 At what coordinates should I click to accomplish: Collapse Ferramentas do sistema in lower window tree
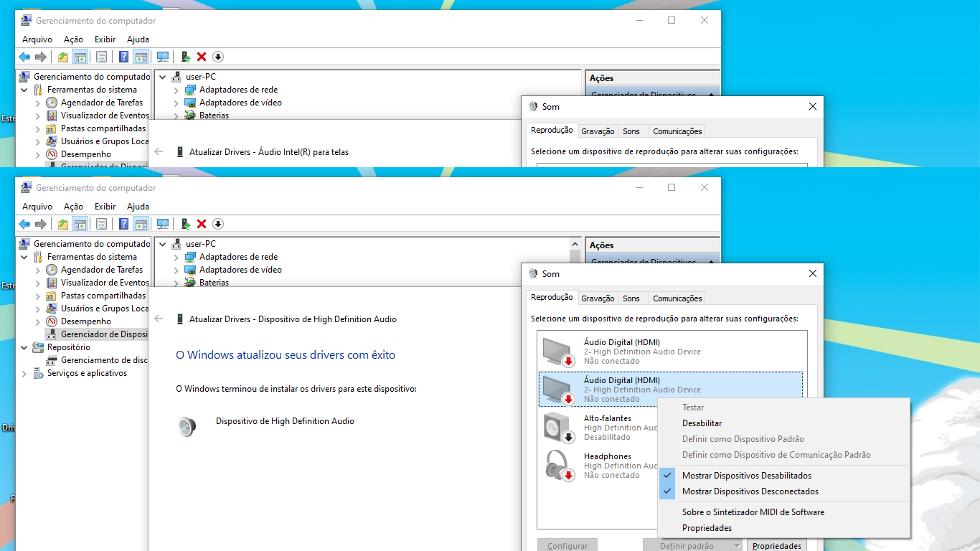[x=24, y=257]
